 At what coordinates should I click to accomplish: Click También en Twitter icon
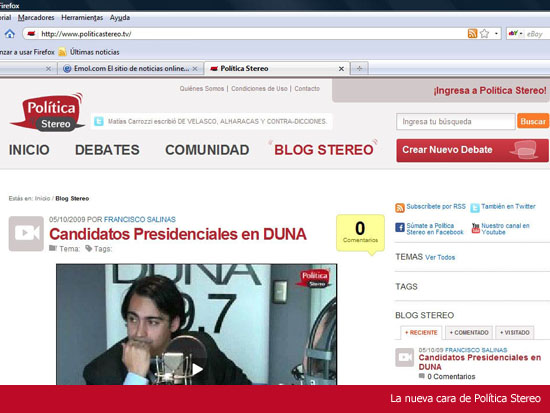click(475, 208)
